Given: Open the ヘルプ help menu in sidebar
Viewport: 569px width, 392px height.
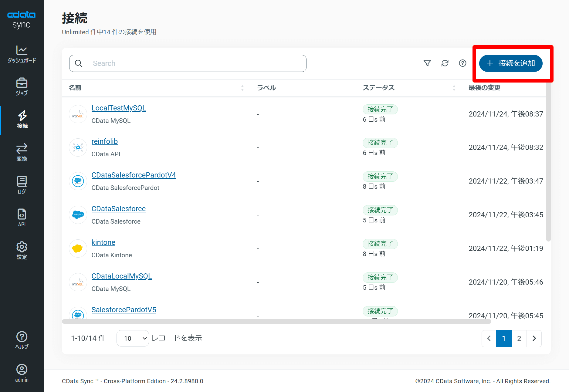Looking at the screenshot, I should [22, 340].
